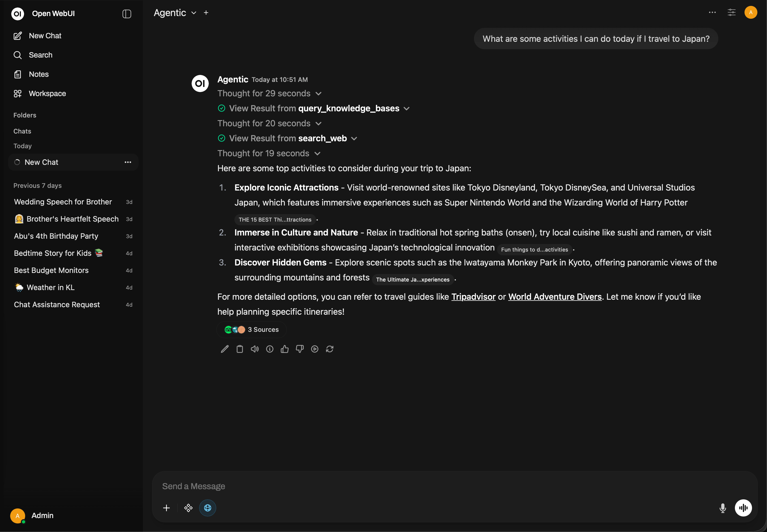Show the 3 Sources list
The width and height of the screenshot is (767, 532).
pyautogui.click(x=251, y=329)
